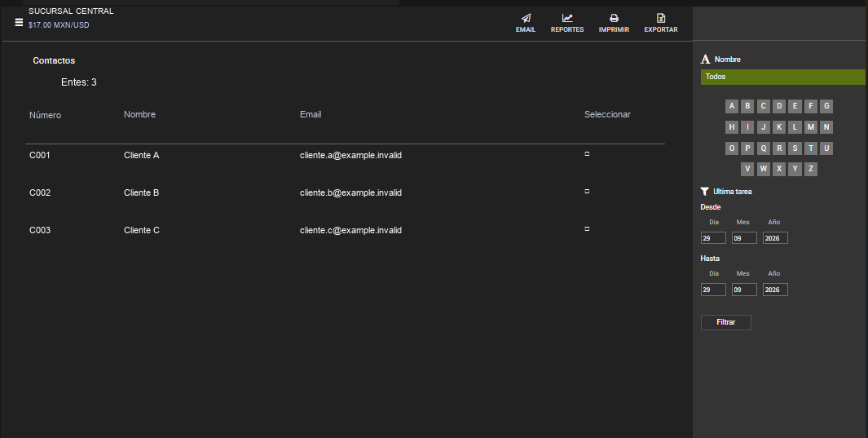The width and height of the screenshot is (868, 438).
Task: Filter names by letter G
Action: point(826,106)
